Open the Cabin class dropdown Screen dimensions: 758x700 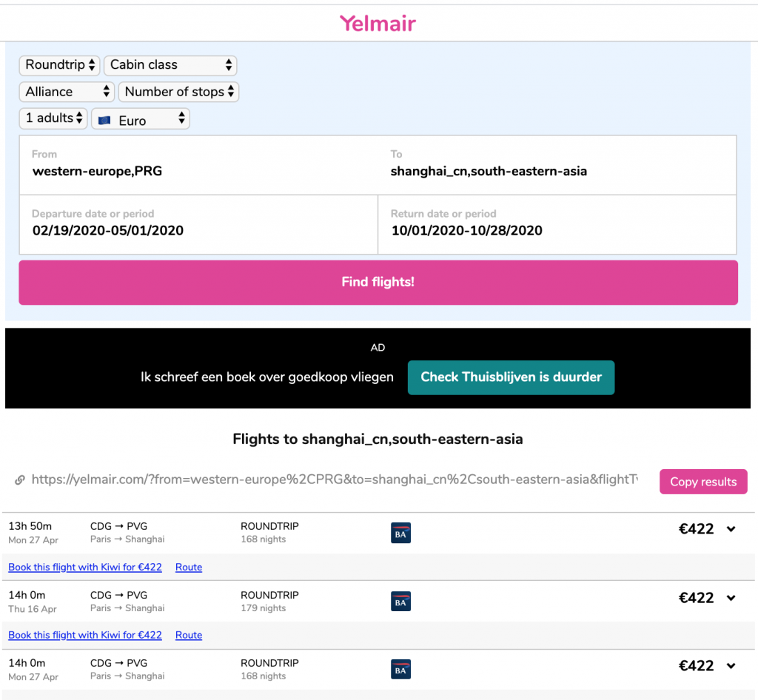[170, 65]
